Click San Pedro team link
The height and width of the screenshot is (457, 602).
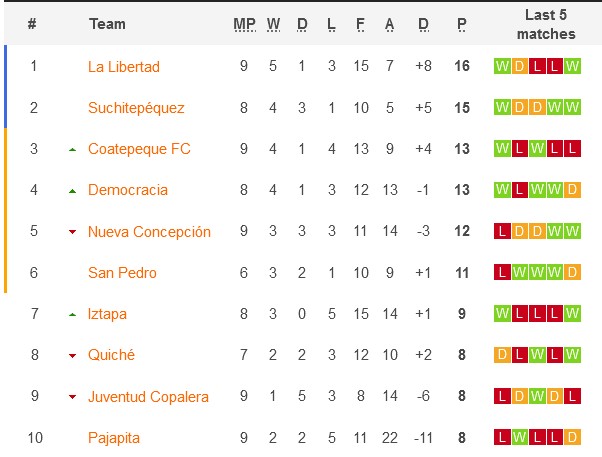tap(122, 273)
